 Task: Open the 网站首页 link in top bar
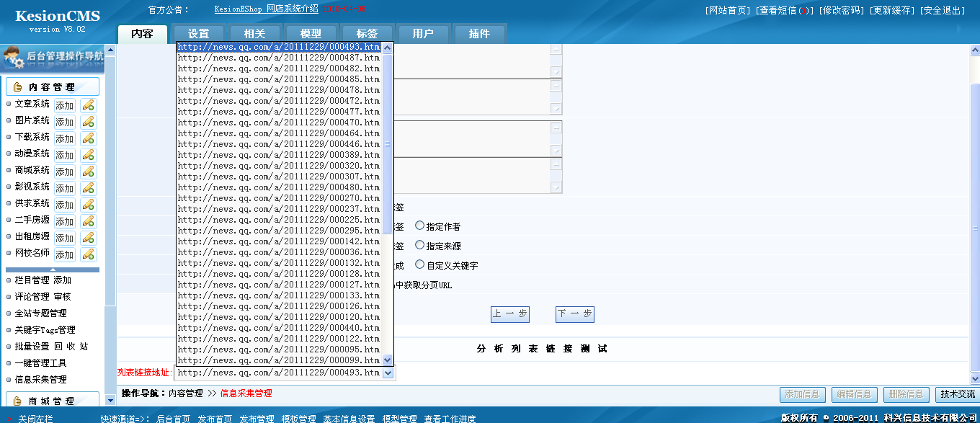click(729, 10)
